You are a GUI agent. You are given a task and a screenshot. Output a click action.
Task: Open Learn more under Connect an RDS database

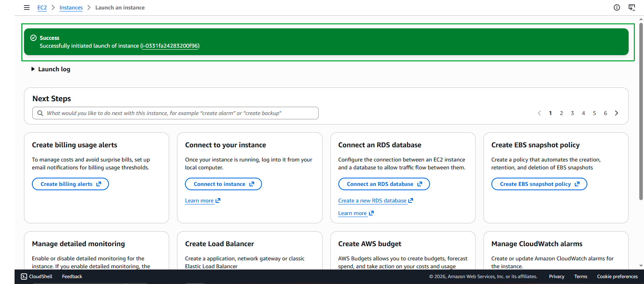356,213
